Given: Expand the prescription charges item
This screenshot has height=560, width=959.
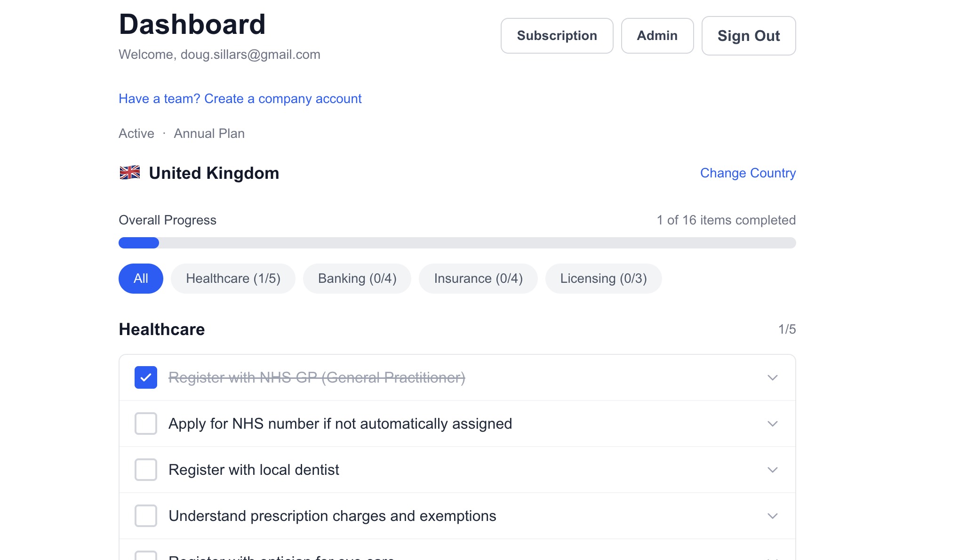Looking at the screenshot, I should tap(772, 515).
